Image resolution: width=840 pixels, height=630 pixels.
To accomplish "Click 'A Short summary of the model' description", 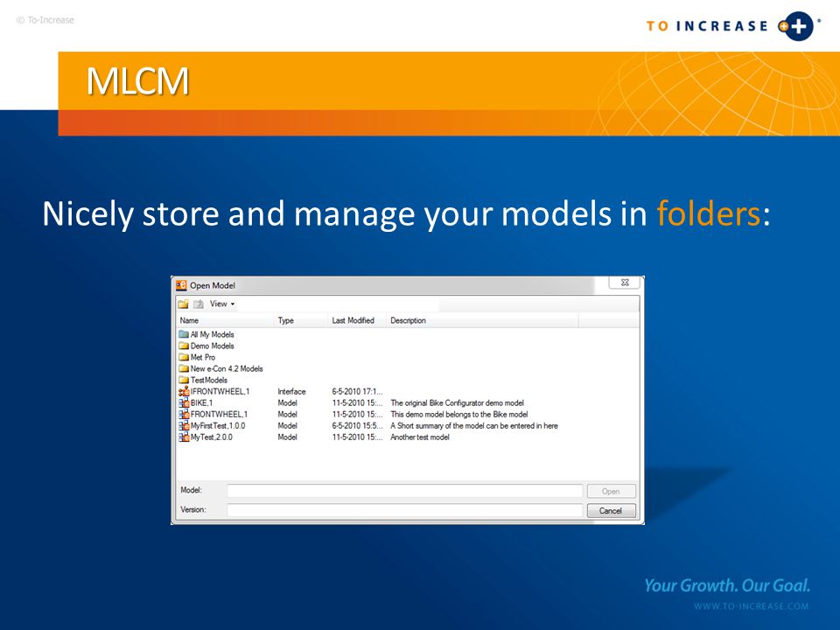I will click(474, 426).
